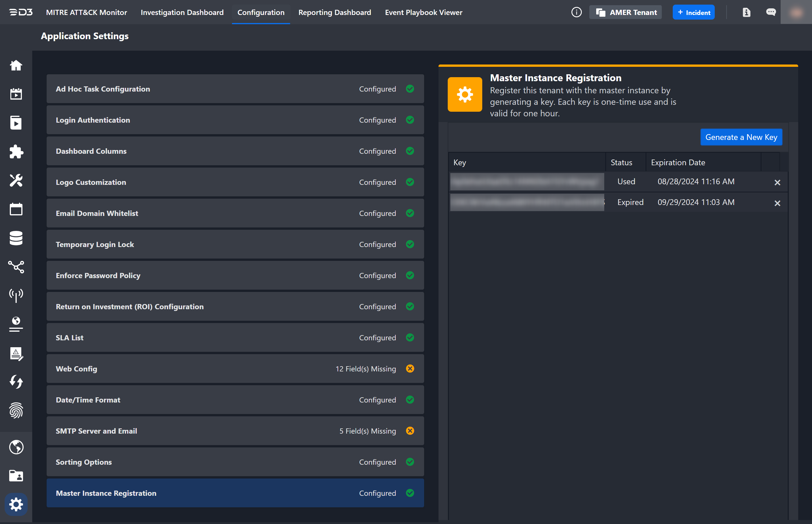
Task: Click Generate a New Key button
Action: pyautogui.click(x=741, y=137)
